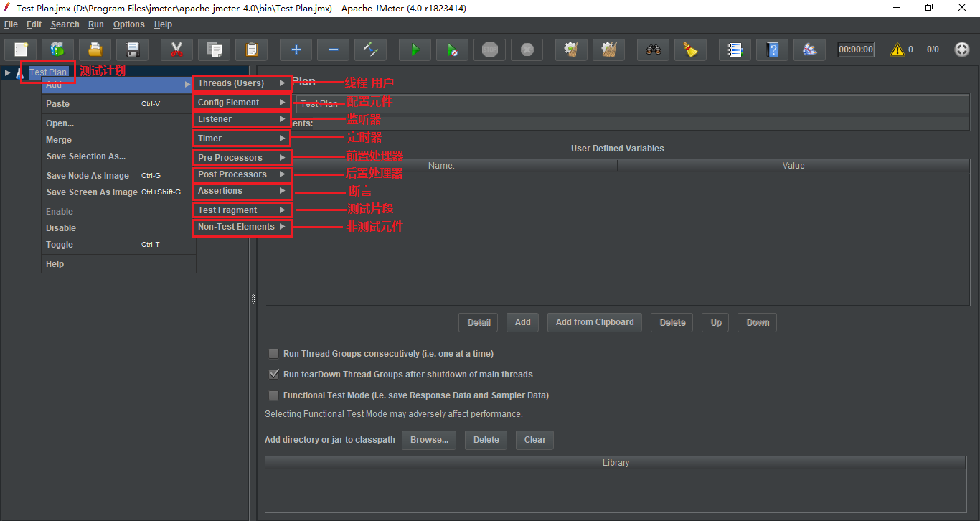Viewport: 980px width, 521px height.
Task: Click the warning triangle log icon
Action: tap(897, 50)
